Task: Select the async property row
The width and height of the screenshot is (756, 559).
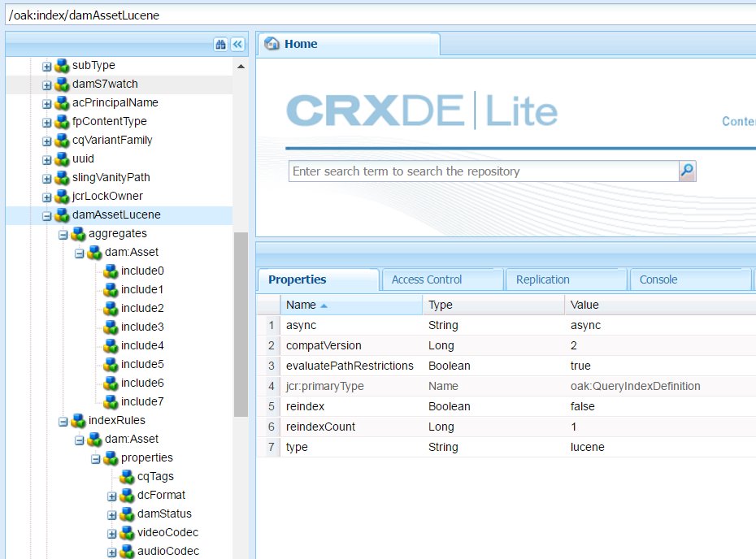Action: 506,325
